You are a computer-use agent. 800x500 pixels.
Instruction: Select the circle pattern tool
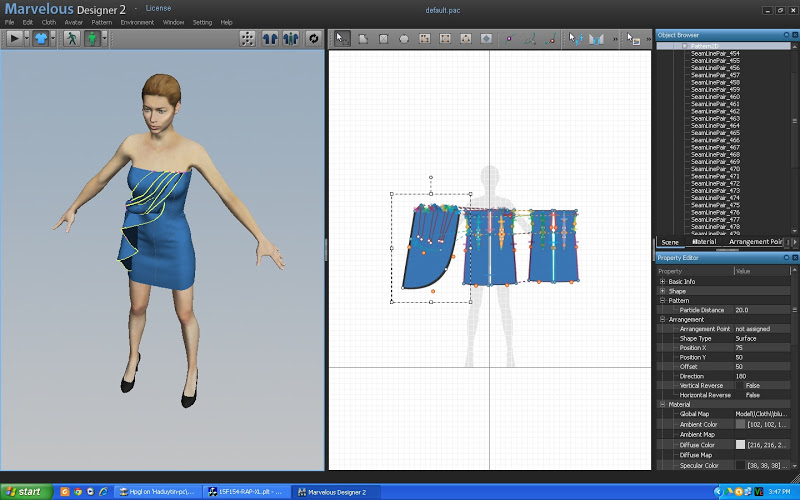(x=404, y=39)
